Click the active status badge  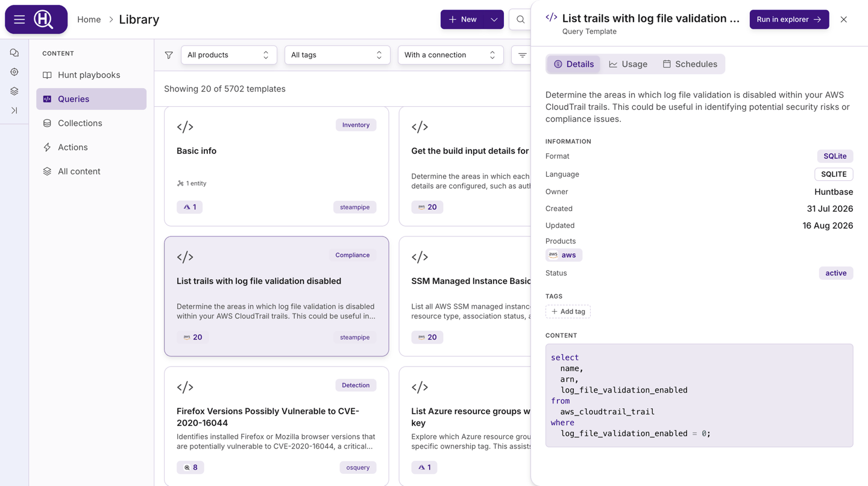[x=835, y=273]
